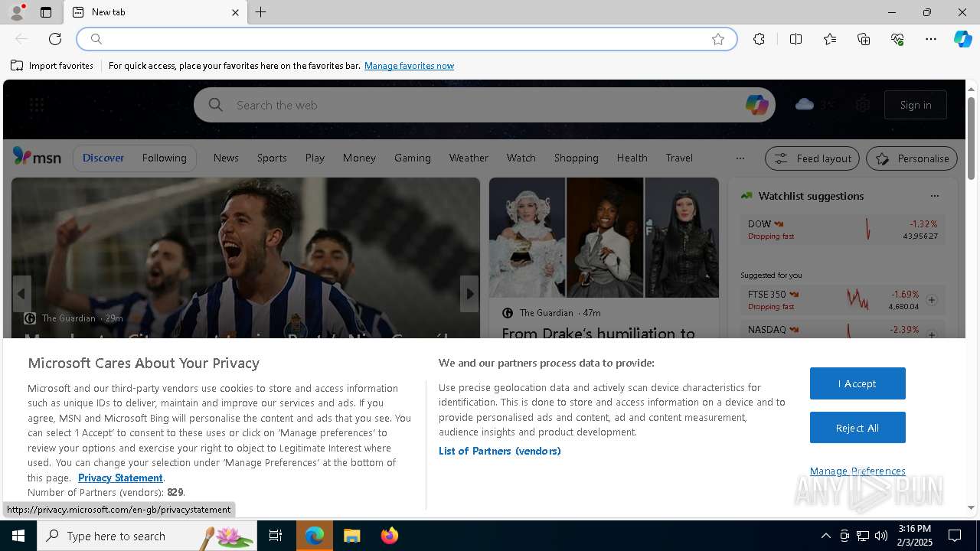Click the I Accept button
The height and width of the screenshot is (551, 980).
coord(857,383)
